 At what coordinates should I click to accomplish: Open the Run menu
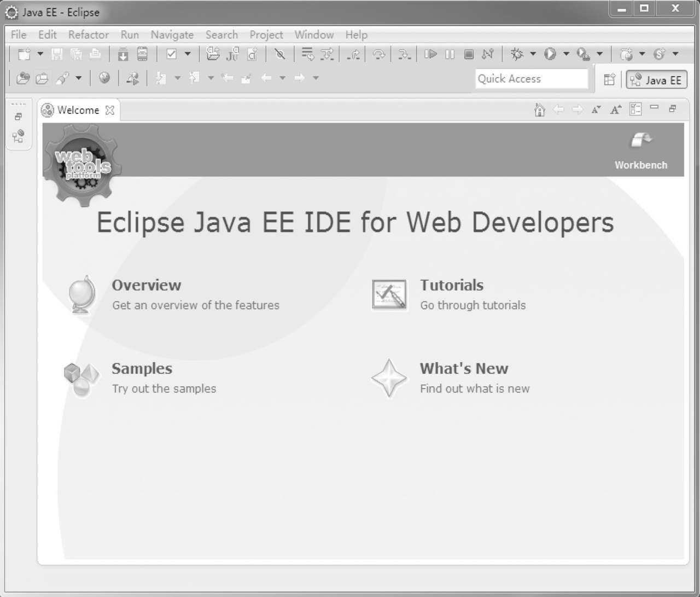tap(130, 34)
